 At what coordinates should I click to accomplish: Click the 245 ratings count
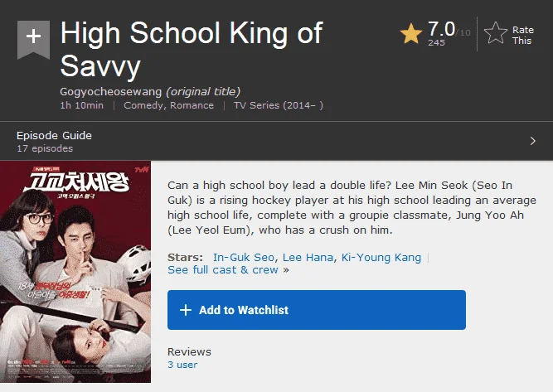click(x=436, y=42)
